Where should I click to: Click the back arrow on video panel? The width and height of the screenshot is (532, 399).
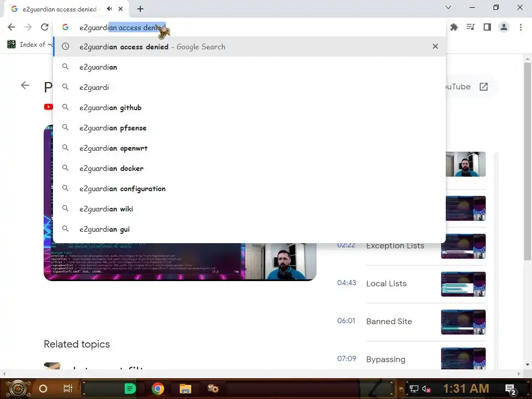pyautogui.click(x=25, y=85)
